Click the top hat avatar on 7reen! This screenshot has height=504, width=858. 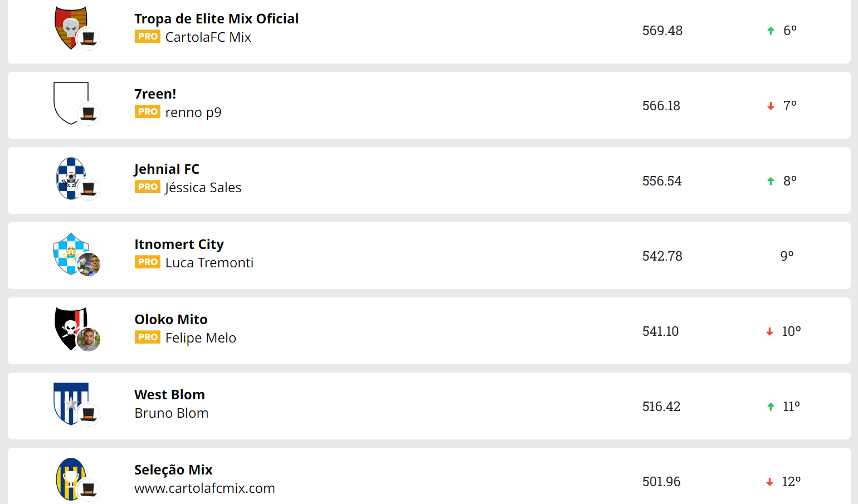pyautogui.click(x=89, y=114)
